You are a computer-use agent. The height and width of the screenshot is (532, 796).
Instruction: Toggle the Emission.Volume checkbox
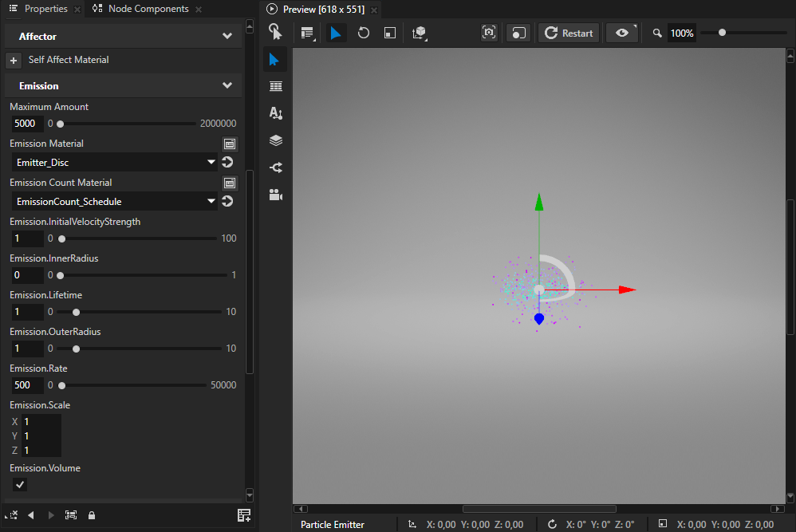pyautogui.click(x=20, y=485)
